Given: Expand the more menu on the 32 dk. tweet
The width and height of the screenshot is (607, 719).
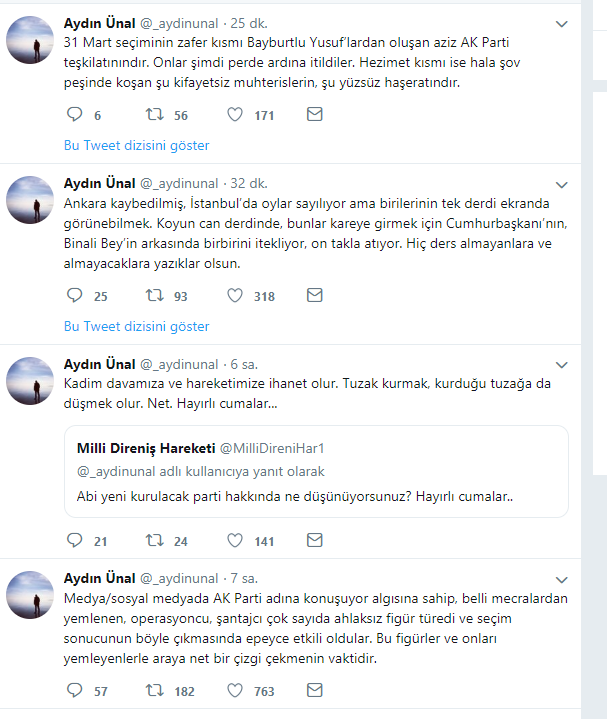Looking at the screenshot, I should click(562, 185).
